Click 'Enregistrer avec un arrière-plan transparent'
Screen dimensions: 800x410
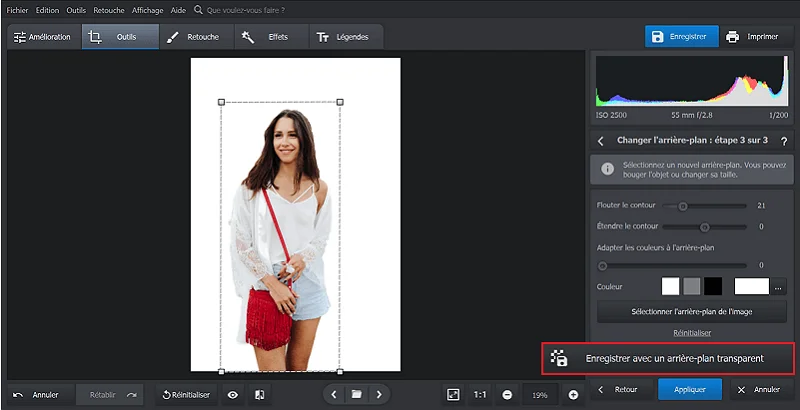click(x=668, y=358)
